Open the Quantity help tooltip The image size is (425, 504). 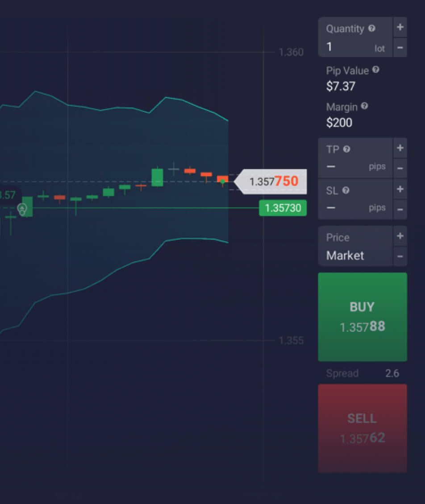[x=372, y=29]
